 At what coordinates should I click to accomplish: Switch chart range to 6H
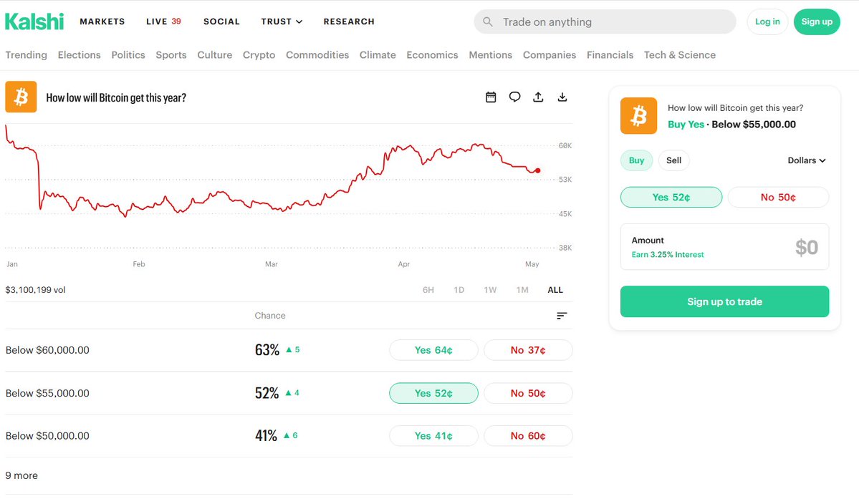click(428, 290)
